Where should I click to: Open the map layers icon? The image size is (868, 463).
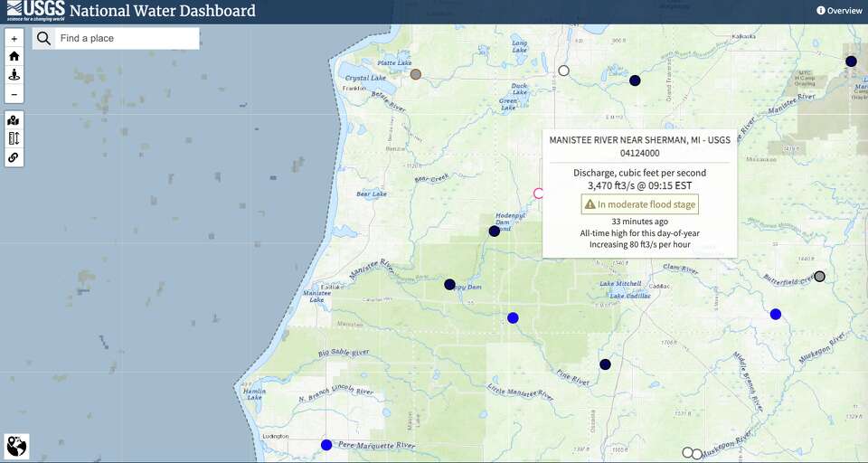[x=14, y=120]
